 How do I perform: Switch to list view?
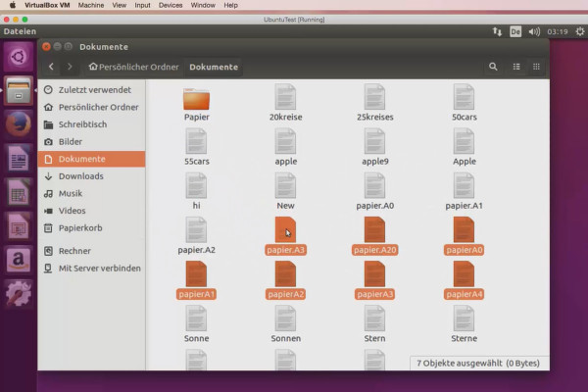[516, 67]
